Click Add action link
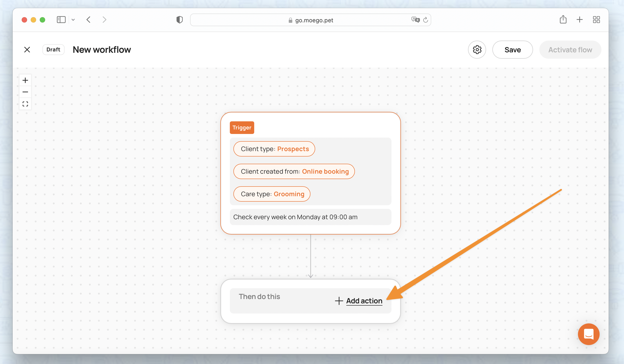 364,301
